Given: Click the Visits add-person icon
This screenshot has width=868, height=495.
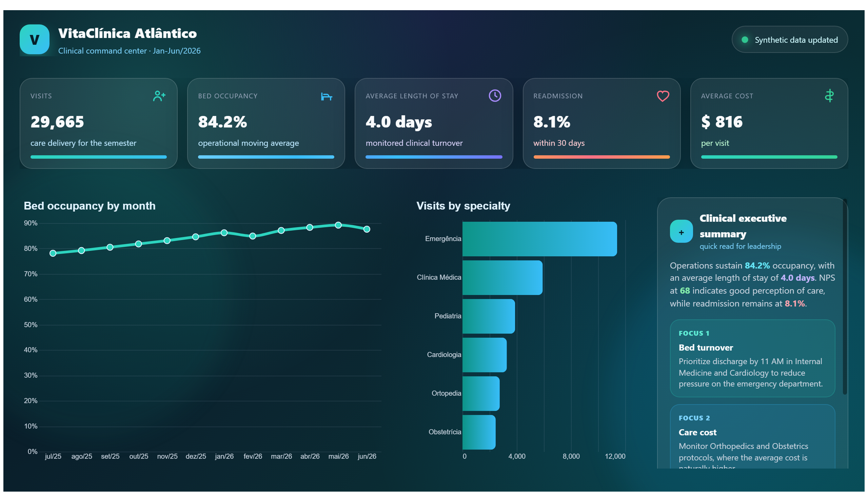Looking at the screenshot, I should point(159,96).
